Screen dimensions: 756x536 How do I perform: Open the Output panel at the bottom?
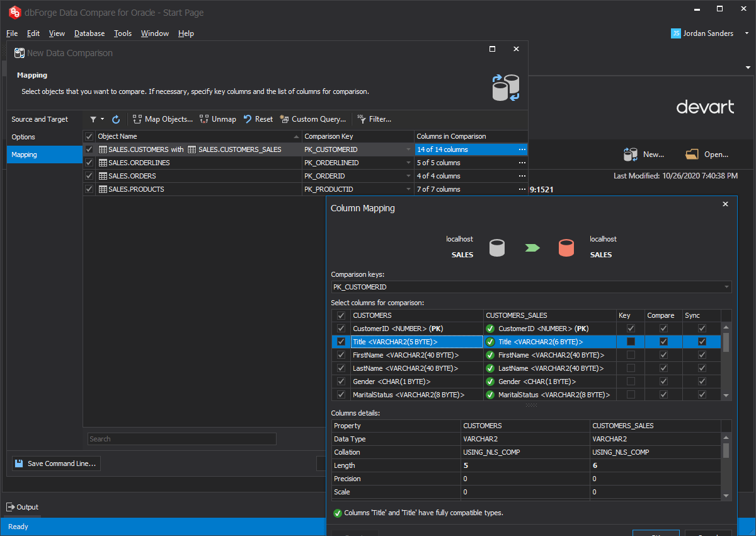[23, 507]
